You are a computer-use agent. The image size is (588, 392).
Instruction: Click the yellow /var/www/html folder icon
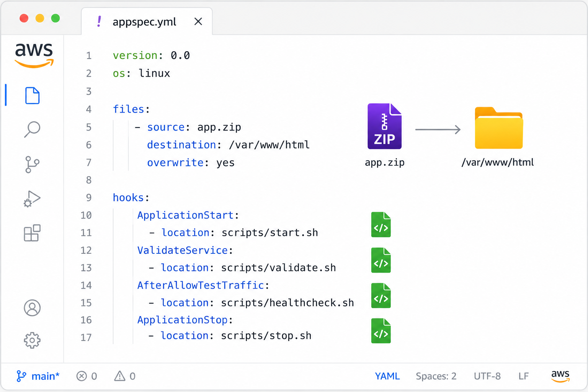[x=499, y=128]
